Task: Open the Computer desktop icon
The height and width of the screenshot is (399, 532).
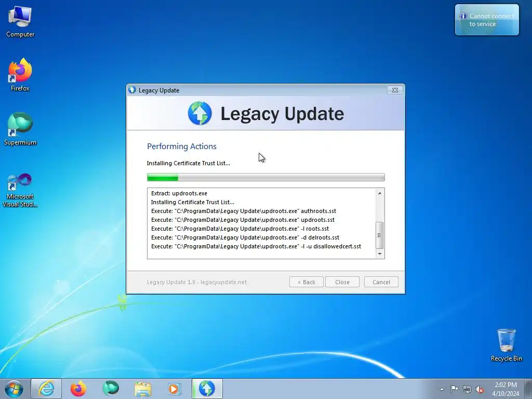Action: (20, 22)
